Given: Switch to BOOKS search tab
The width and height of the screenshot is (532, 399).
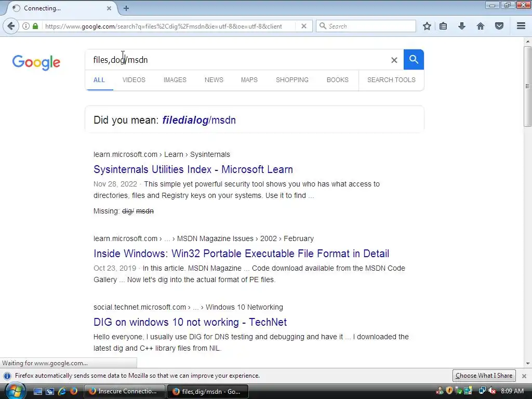Looking at the screenshot, I should [x=338, y=80].
